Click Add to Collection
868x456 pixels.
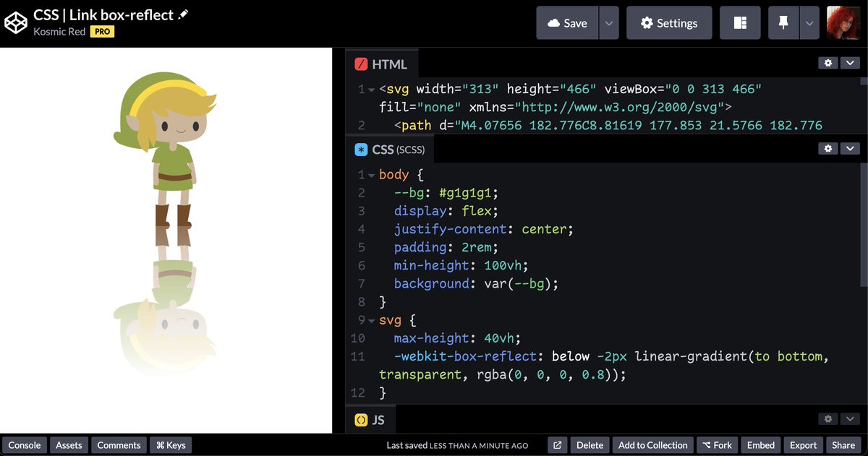tap(653, 445)
